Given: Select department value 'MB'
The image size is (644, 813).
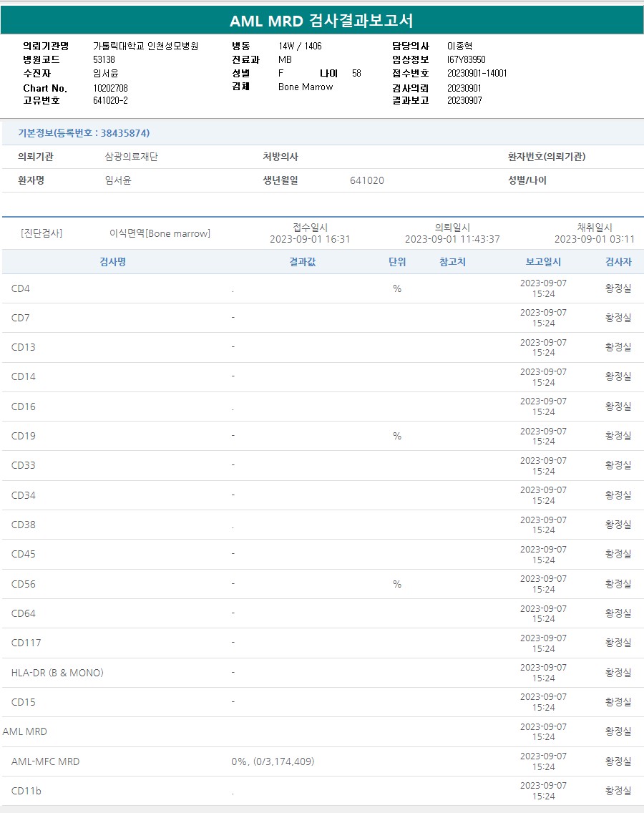Looking at the screenshot, I should pyautogui.click(x=286, y=59).
